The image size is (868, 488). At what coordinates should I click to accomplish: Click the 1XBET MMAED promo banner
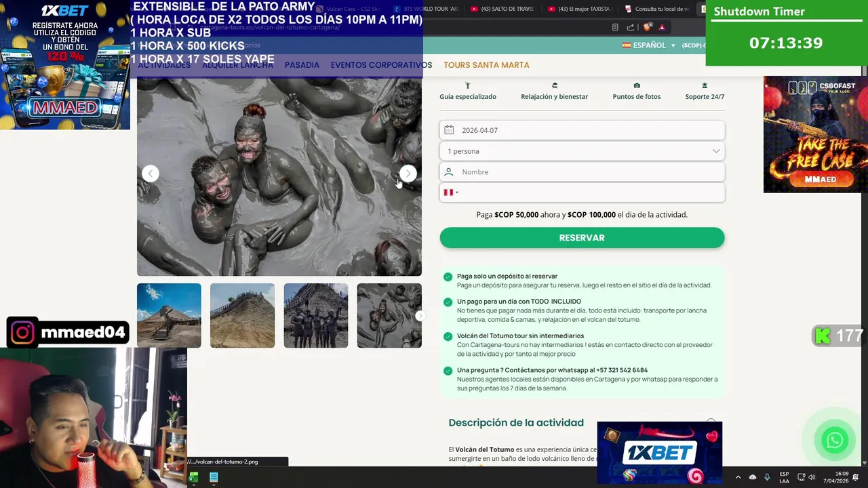tap(65, 64)
